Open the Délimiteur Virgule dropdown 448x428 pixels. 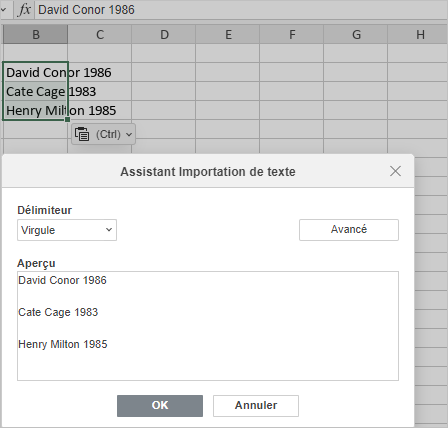pyautogui.click(x=67, y=230)
